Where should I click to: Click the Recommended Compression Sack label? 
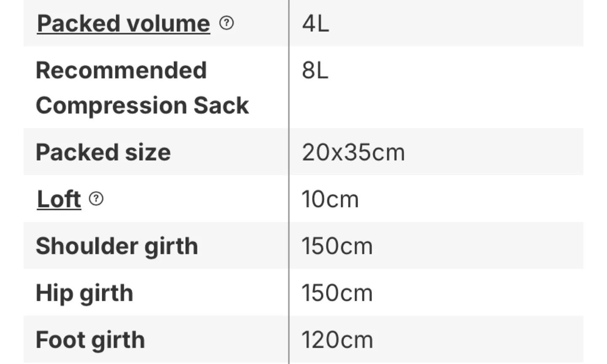142,87
